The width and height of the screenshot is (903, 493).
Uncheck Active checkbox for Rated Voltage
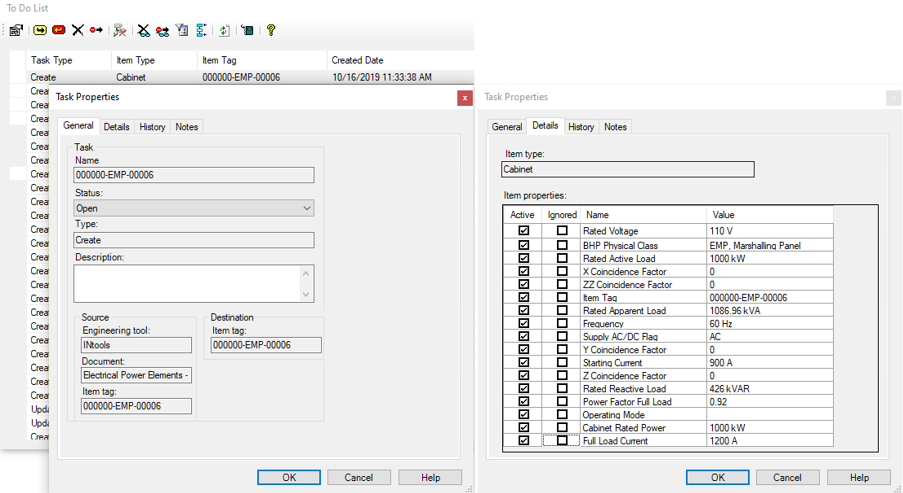tap(523, 231)
